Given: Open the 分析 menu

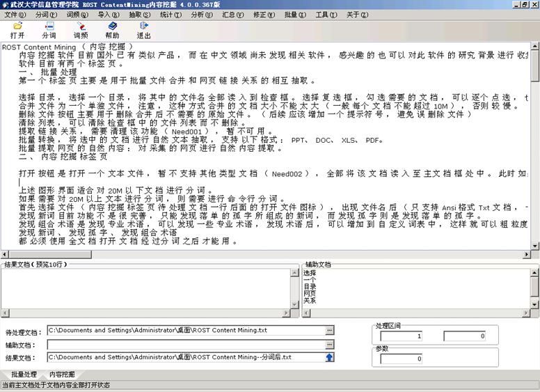Looking at the screenshot, I should coord(202,15).
